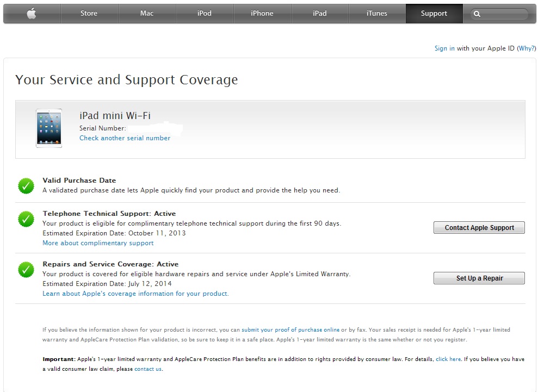This screenshot has width=538, height=392.
Task: Select the Support navigation tab
Action: tap(434, 14)
